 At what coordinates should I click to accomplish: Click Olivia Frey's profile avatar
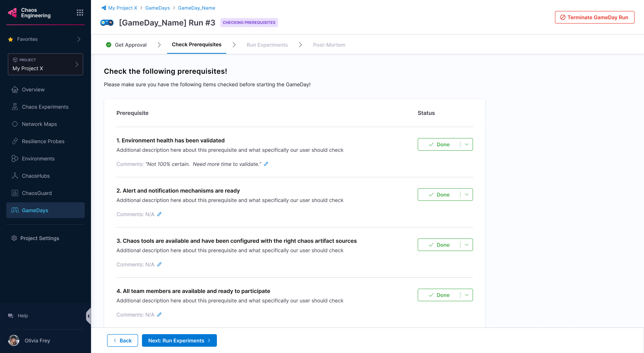pos(14,340)
